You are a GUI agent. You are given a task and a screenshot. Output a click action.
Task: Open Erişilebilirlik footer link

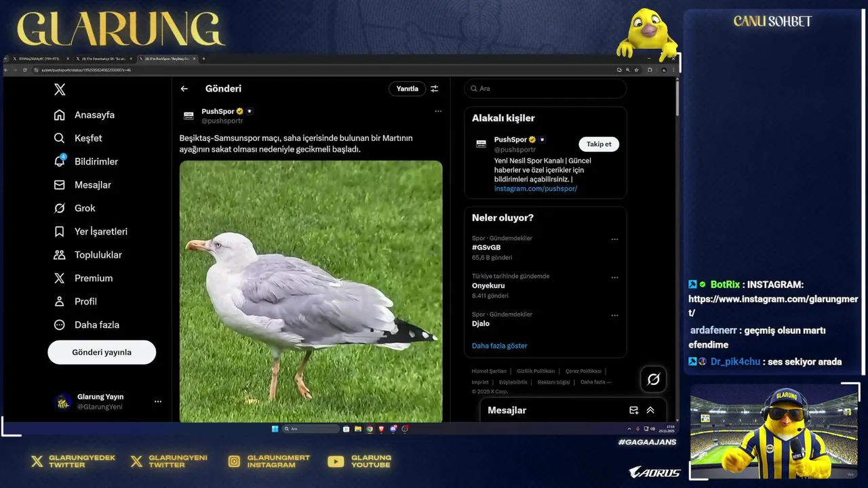[x=513, y=382]
